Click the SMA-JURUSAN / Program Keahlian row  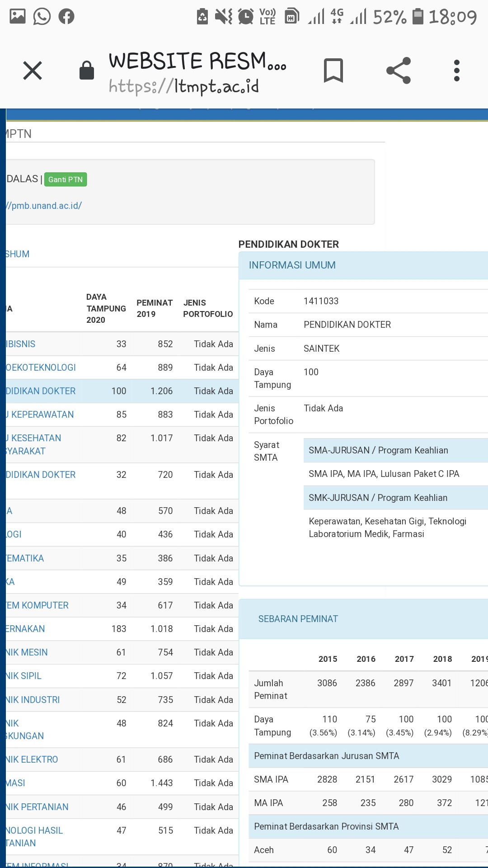pos(396,450)
